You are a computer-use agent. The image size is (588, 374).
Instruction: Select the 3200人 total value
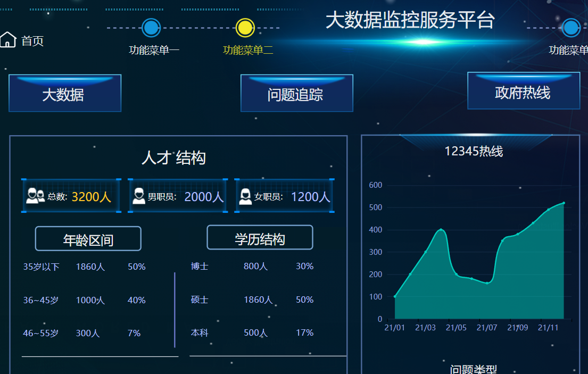91,197
